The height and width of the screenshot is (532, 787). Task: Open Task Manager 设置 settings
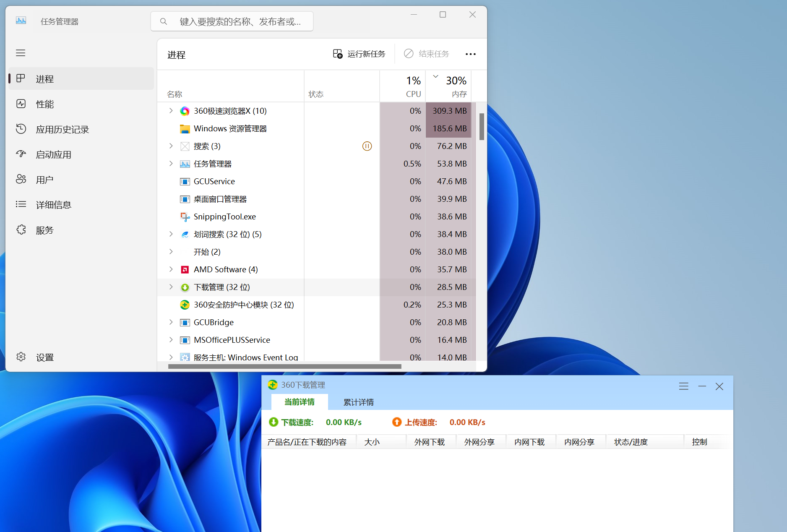pos(44,357)
